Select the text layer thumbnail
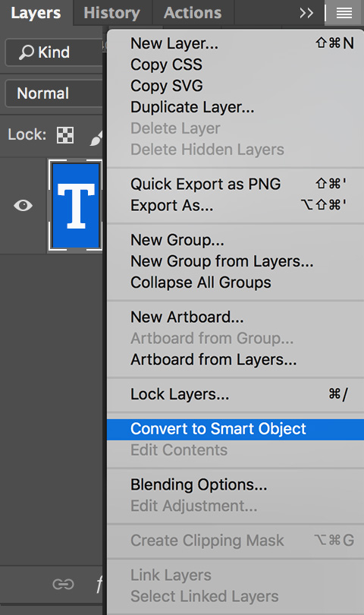 click(x=75, y=205)
